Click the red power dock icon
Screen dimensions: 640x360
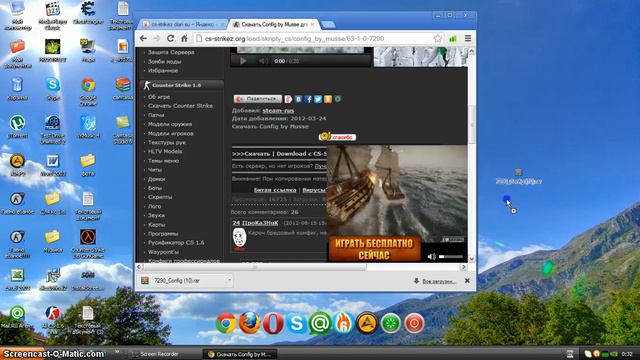click(x=414, y=323)
